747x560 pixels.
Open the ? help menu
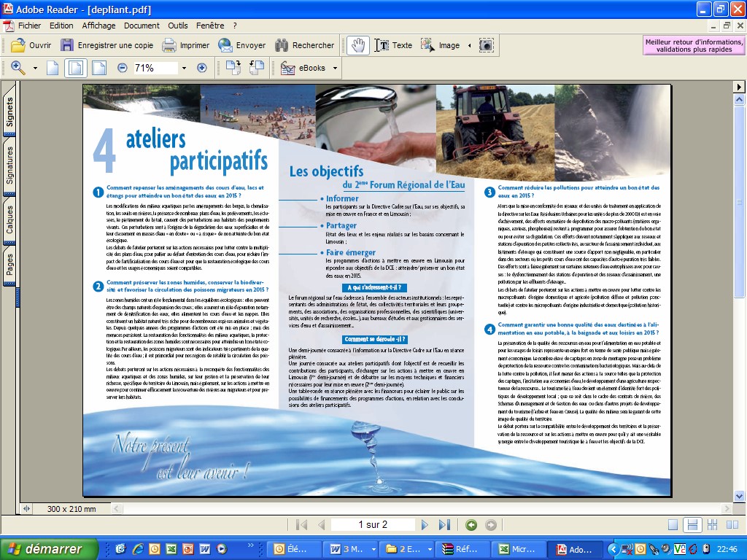[235, 26]
